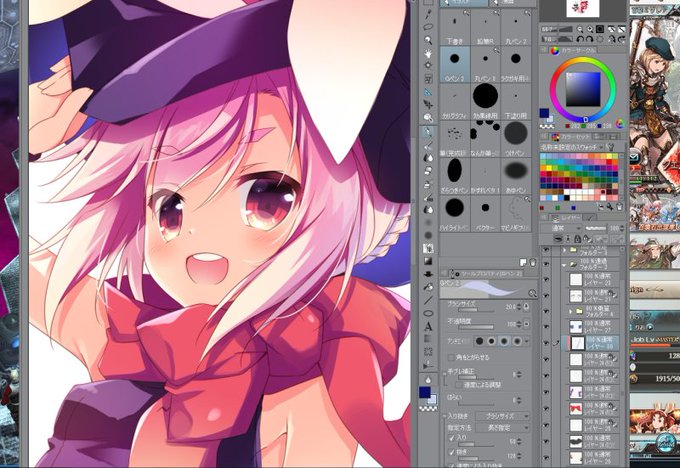Toggle the color space icon right of the RGB values
Viewport: 680px width, 468px height.
pos(619,124)
